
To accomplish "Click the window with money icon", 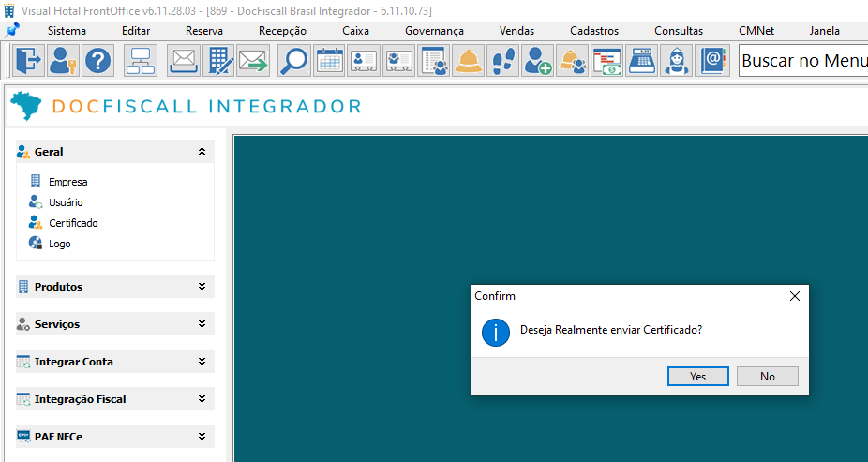I will coord(607,61).
